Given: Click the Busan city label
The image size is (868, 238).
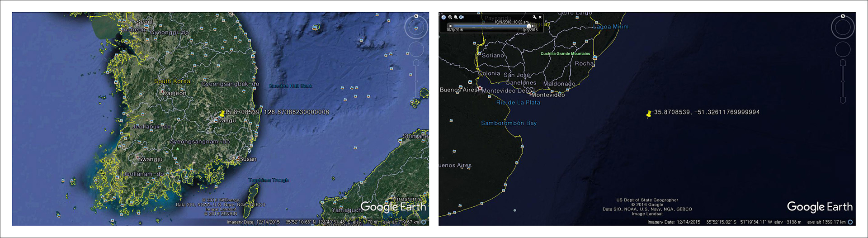Looking at the screenshot, I should tap(247, 159).
